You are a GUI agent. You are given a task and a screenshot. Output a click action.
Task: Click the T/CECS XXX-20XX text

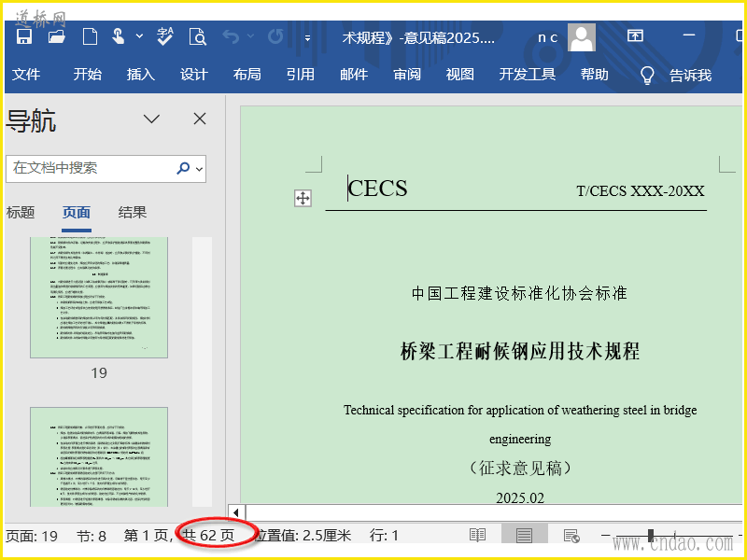[641, 191]
